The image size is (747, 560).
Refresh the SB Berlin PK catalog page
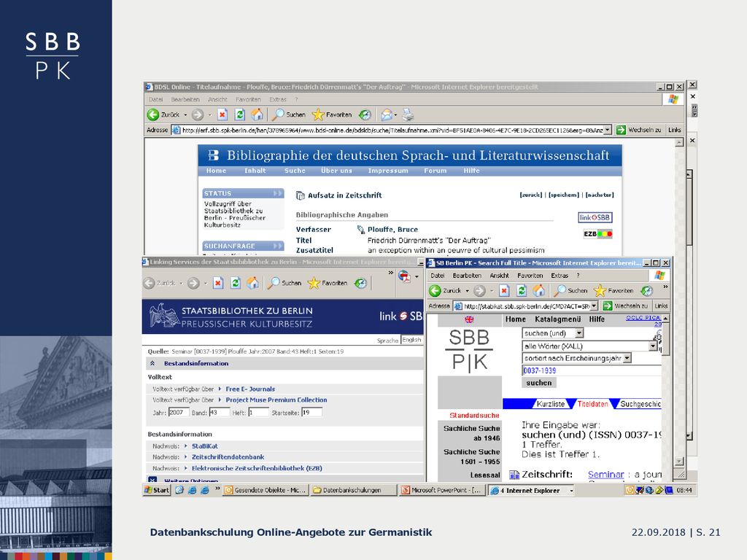click(522, 290)
